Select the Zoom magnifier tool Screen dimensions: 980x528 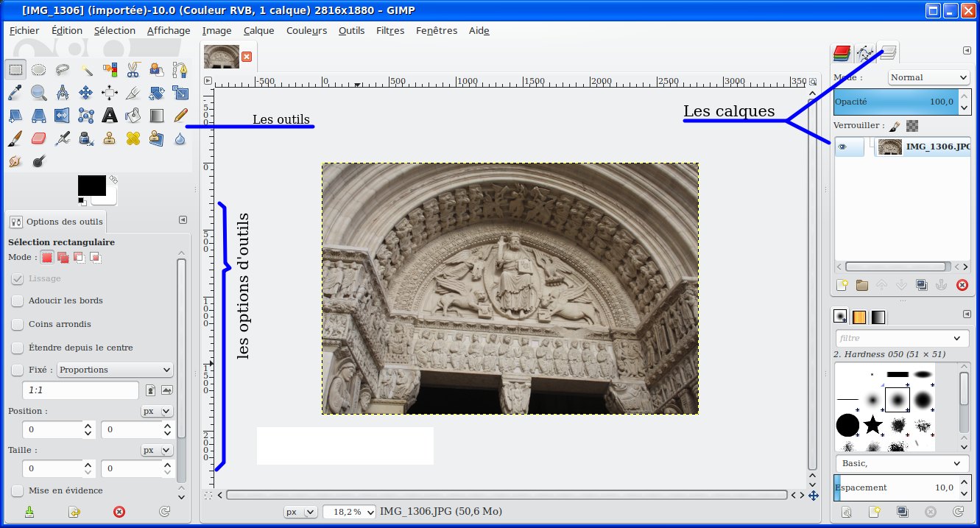pos(38,93)
